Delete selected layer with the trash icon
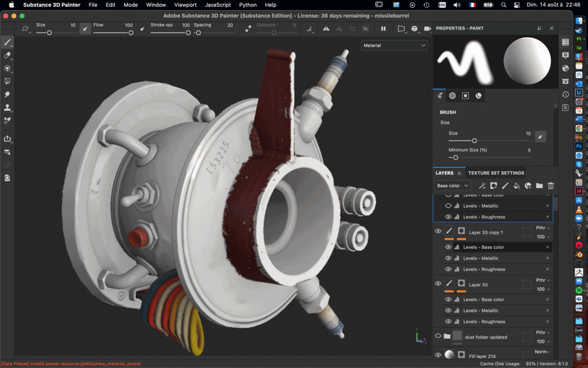Screen dimensions: 588x368 coord(551,185)
